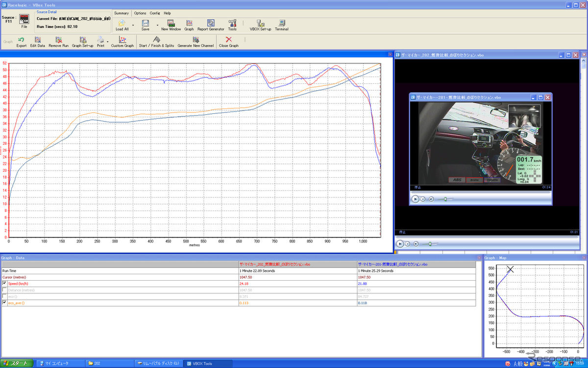The image size is (588, 368).
Task: Open a New Window from the toolbar
Action: click(171, 25)
